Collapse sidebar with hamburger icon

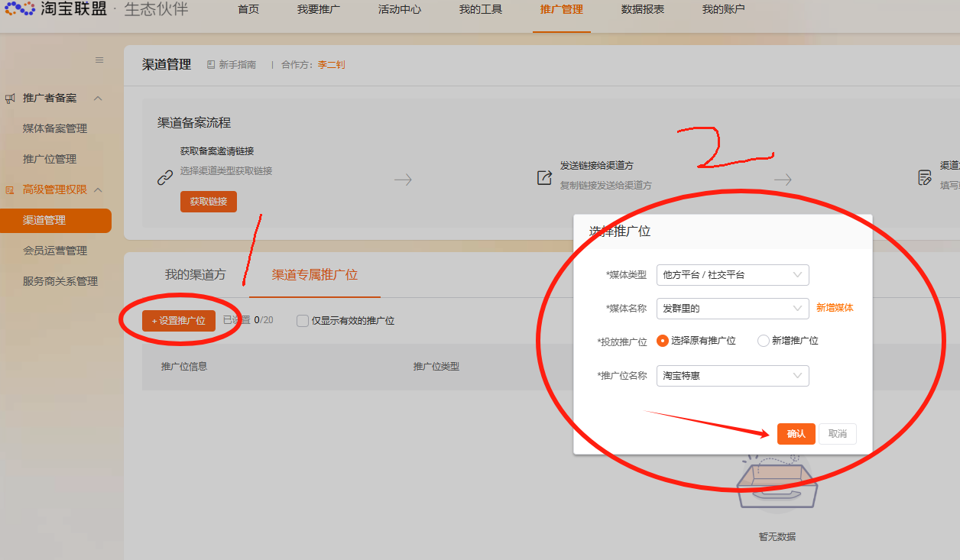click(x=99, y=60)
